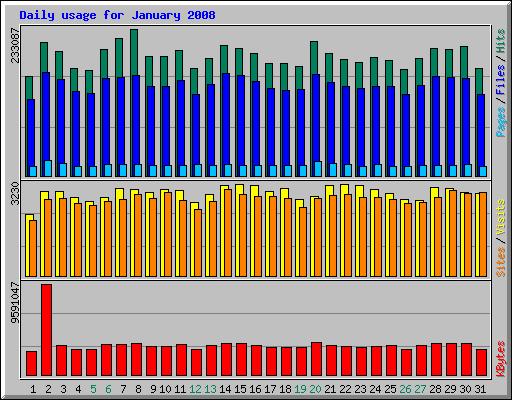The width and height of the screenshot is (512, 400).
Task: Select day label 30 on the x-axis
Action: point(465,389)
